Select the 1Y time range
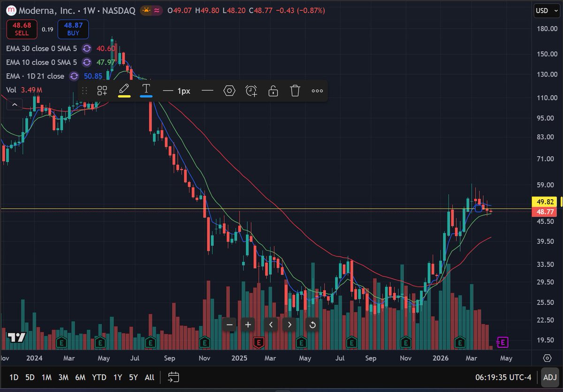Viewport: 563px width, 392px height. click(118, 377)
